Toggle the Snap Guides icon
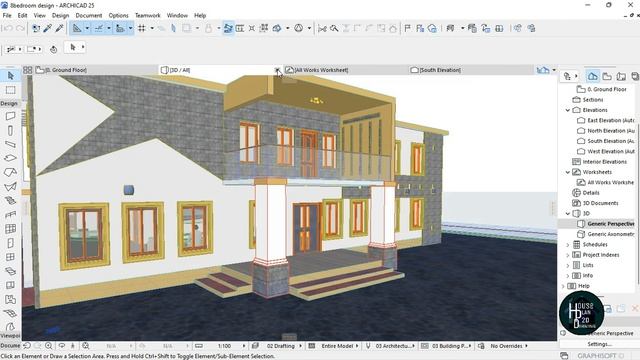Viewport: 640px width, 360px height. [99, 28]
